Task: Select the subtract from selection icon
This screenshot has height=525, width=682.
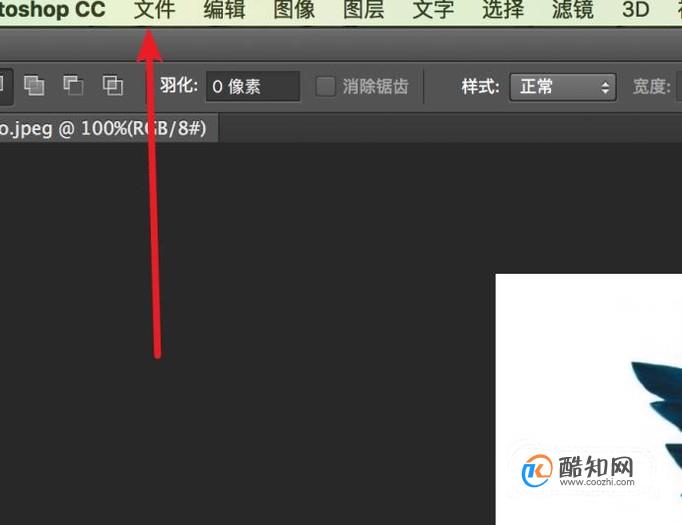Action: pos(73,85)
